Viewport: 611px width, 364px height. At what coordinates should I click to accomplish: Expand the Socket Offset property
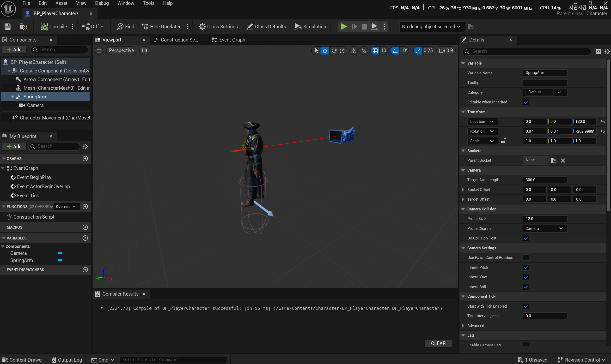[463, 190]
